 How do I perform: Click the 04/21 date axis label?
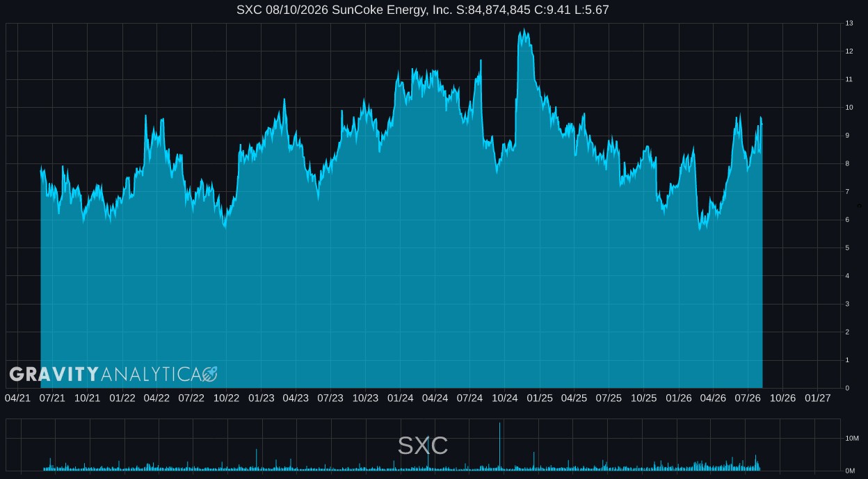(x=17, y=398)
